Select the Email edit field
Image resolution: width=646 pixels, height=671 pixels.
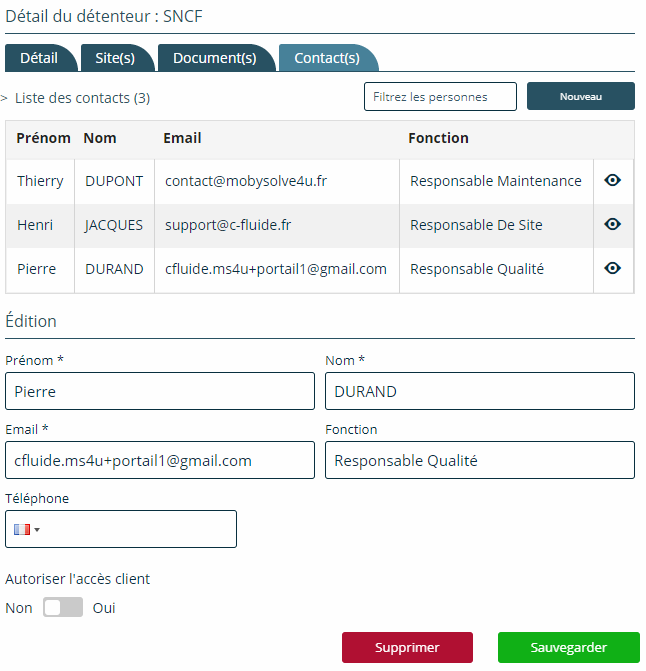point(160,460)
